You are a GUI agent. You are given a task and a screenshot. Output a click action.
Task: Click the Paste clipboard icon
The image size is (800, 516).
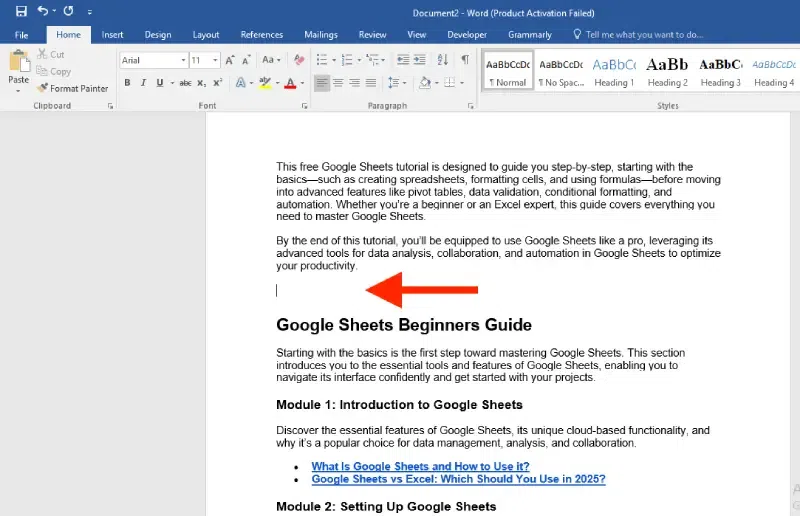coord(19,61)
